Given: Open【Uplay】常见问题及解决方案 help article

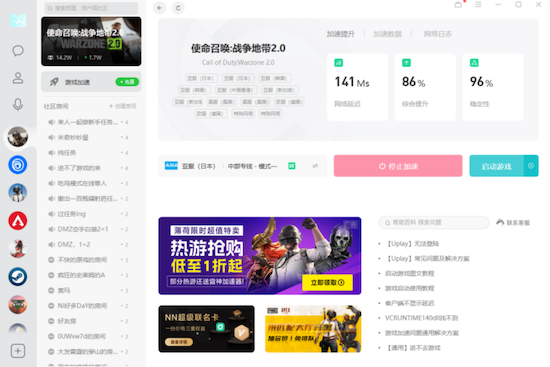Looking at the screenshot, I should pos(427,258).
